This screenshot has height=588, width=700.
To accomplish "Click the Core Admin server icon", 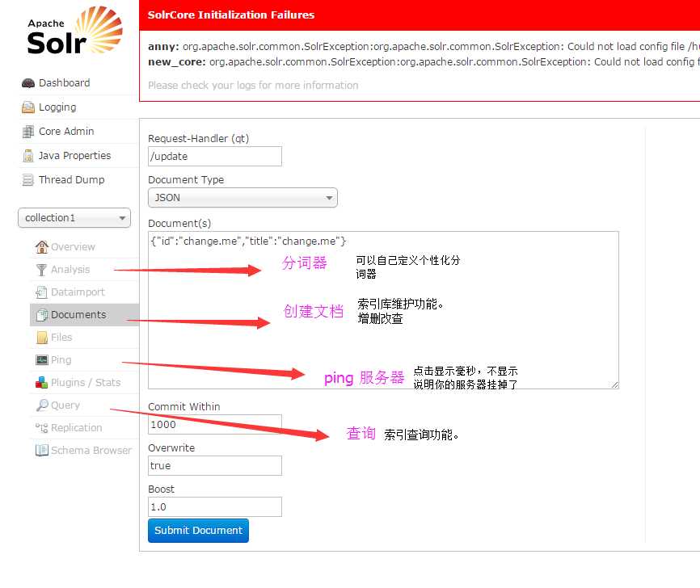I will click(x=28, y=131).
